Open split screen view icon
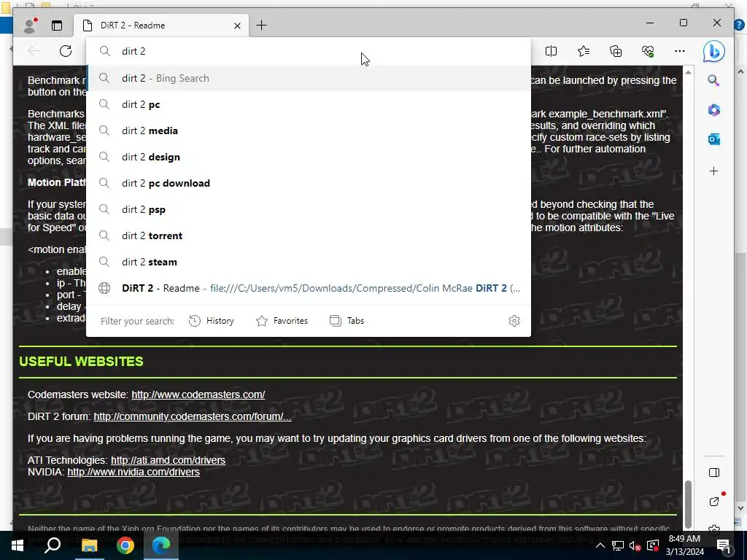747x560 pixels. (551, 51)
